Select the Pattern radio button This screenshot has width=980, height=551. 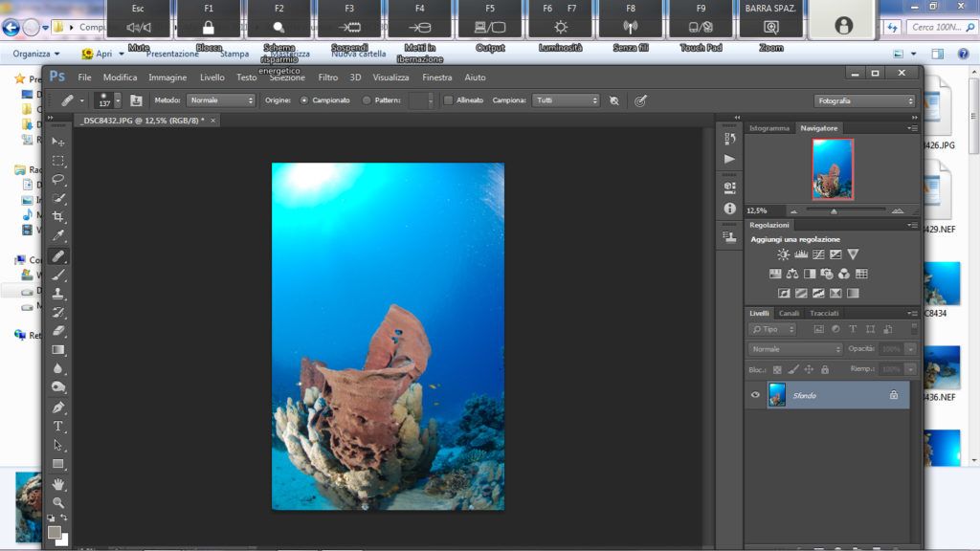(x=367, y=99)
